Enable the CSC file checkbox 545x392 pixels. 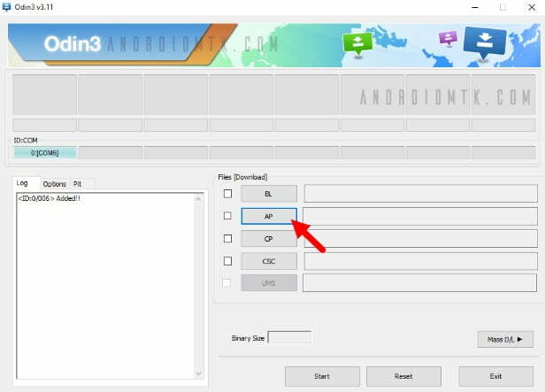[227, 261]
